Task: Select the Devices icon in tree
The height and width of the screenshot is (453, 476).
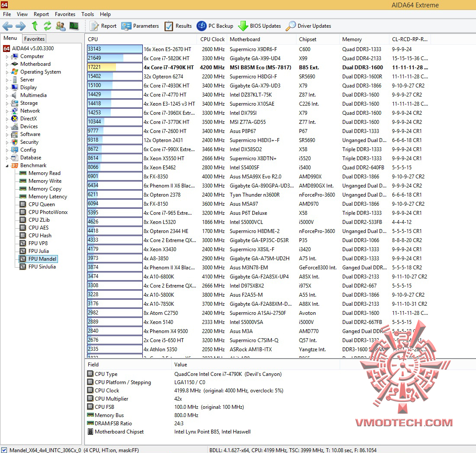Action: point(14,127)
